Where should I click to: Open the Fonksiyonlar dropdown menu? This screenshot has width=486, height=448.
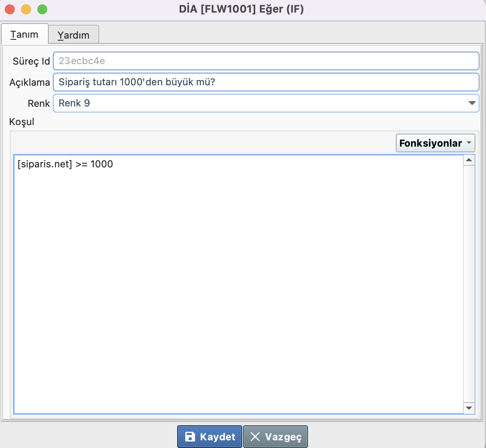[x=435, y=143]
